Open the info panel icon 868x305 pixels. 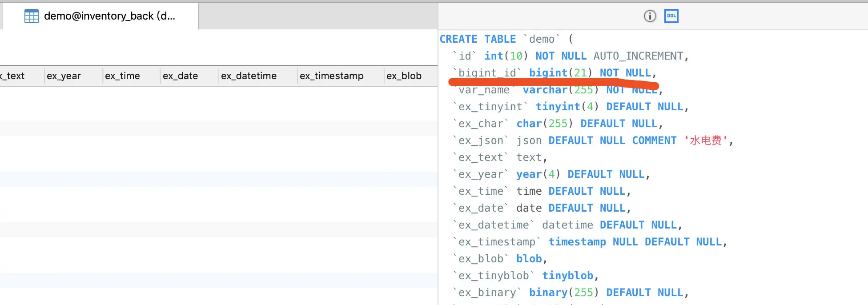pyautogui.click(x=650, y=16)
